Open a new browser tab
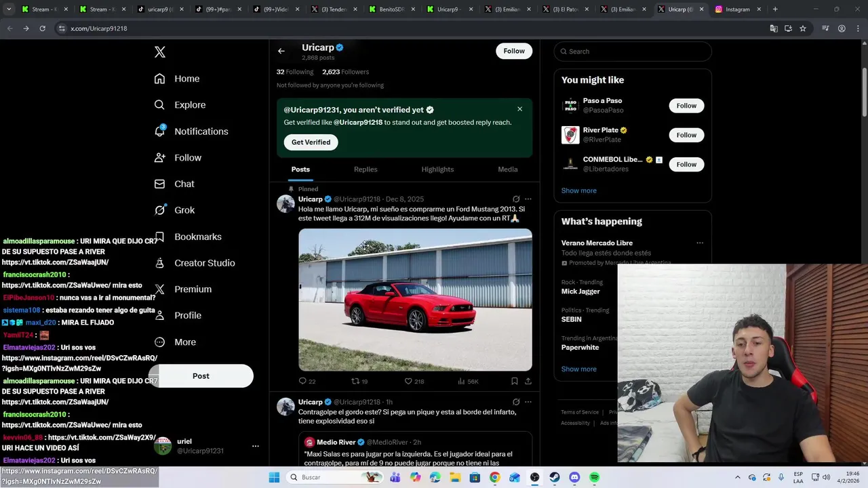This screenshot has height=488, width=868. click(775, 9)
